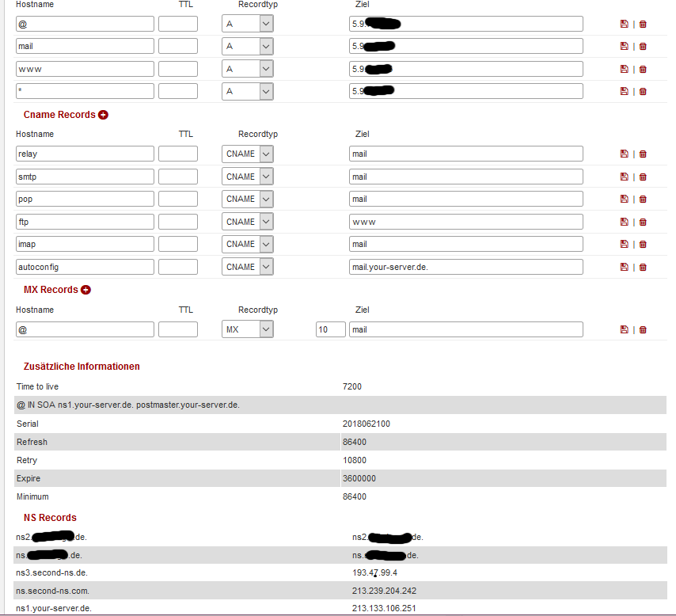Add a new MX record
Image resolution: width=676 pixels, height=616 pixels.
[x=85, y=290]
